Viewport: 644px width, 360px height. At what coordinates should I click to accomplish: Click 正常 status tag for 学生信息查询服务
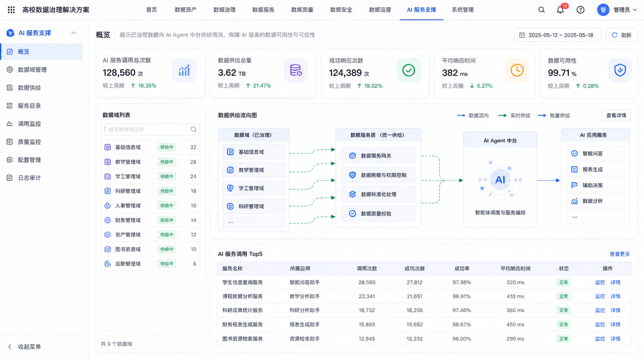click(563, 282)
